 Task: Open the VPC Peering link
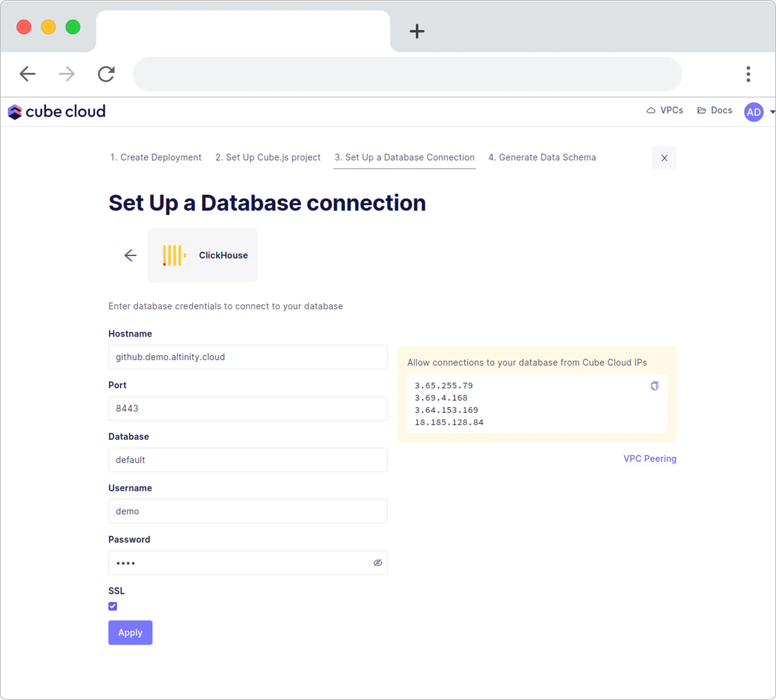[x=650, y=458]
